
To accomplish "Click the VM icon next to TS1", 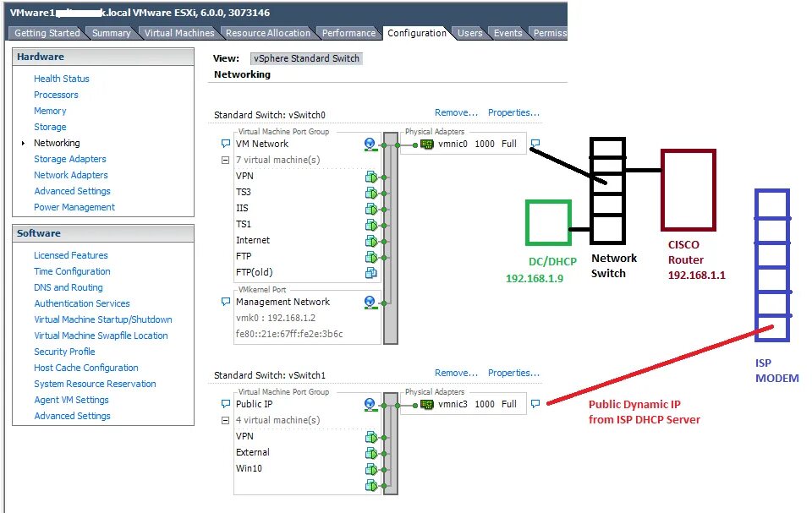I will pyautogui.click(x=371, y=225).
